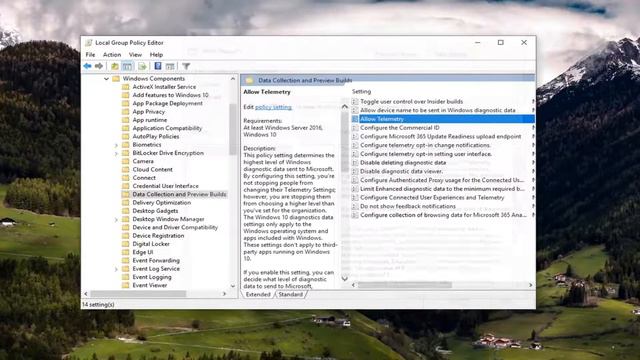Click the Back arrow toolbar icon
This screenshot has height=360, width=640.
(87, 66)
